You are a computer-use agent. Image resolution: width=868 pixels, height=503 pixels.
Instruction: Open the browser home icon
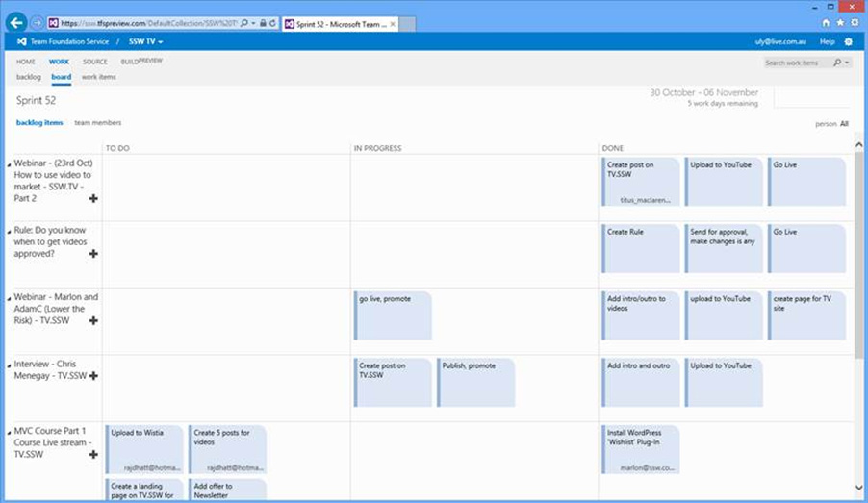pos(826,22)
